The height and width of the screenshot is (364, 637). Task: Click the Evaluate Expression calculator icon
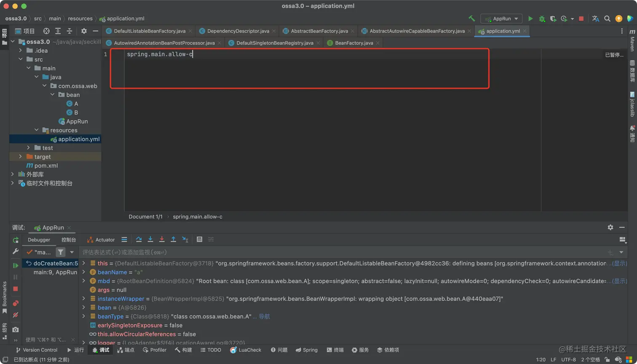click(200, 239)
